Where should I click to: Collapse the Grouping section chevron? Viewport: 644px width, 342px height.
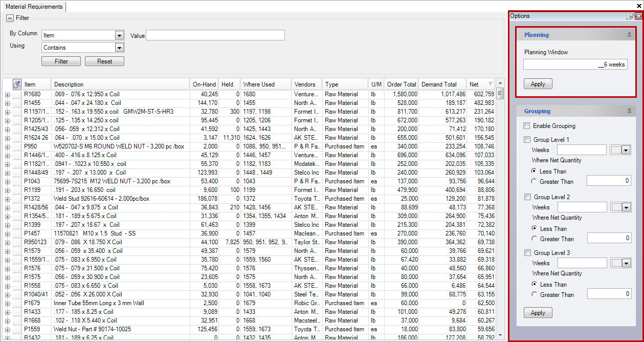(x=629, y=111)
